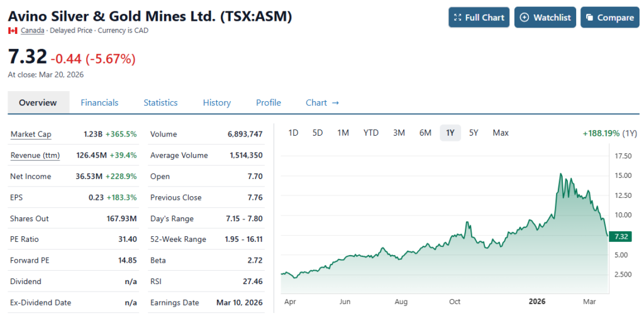644x318 pixels.
Task: Click the Market Cap link
Action: (31, 134)
